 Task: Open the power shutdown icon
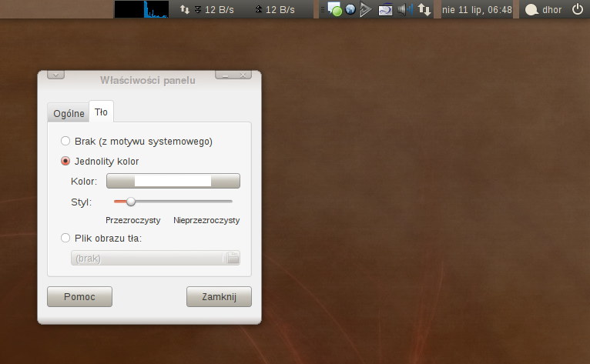point(578,9)
